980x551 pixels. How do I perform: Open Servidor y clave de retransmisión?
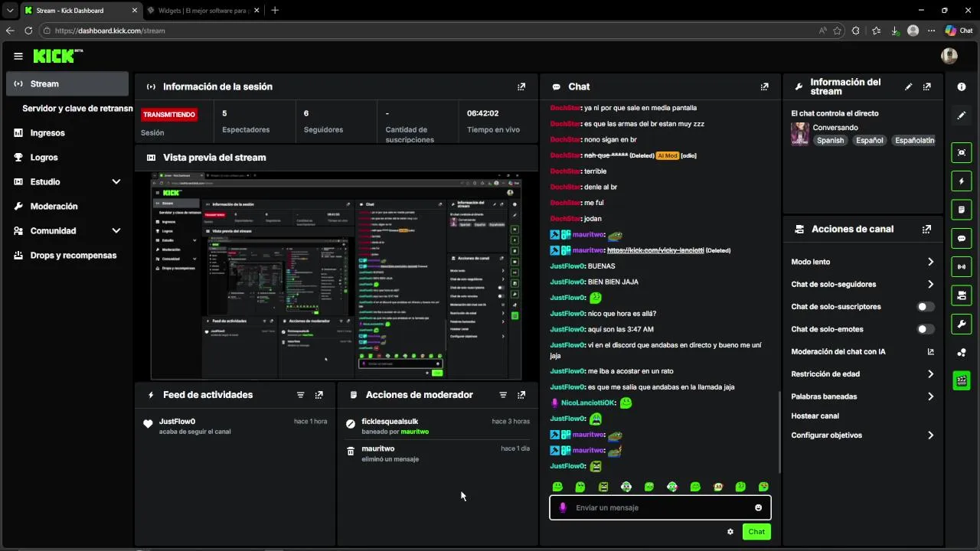click(x=77, y=109)
